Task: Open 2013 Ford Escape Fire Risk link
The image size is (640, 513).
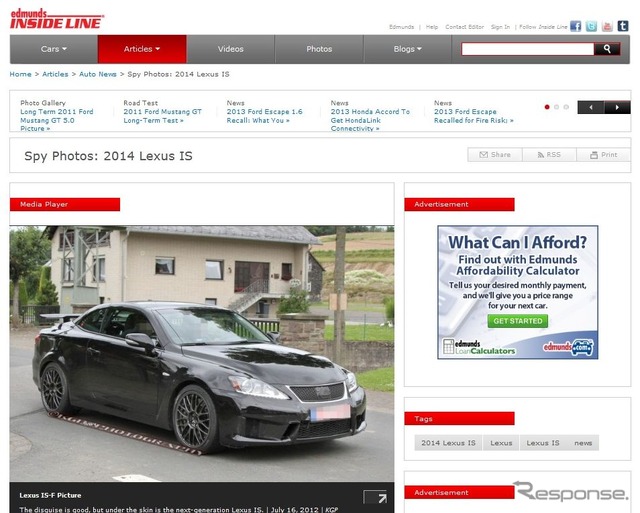Action: coord(473,116)
